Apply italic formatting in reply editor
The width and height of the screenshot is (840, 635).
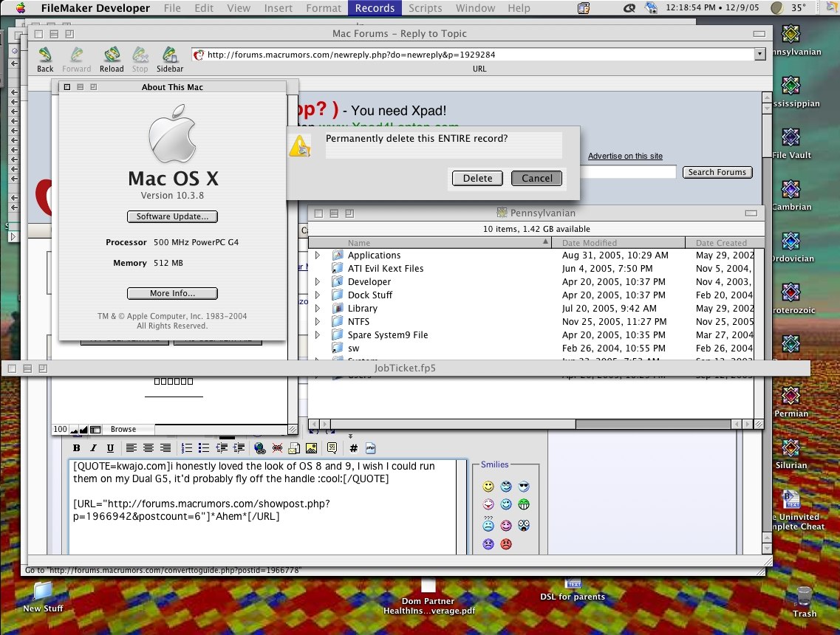pyautogui.click(x=93, y=448)
